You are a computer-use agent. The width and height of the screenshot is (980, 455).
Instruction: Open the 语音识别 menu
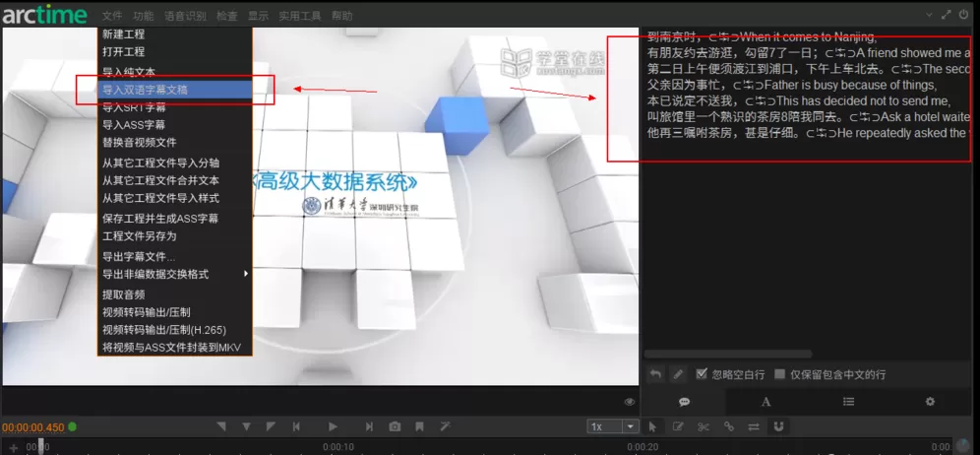[185, 16]
